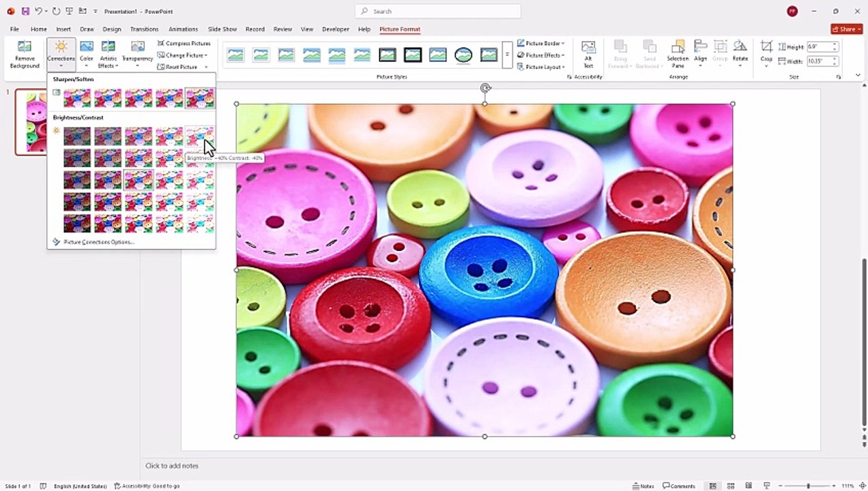Click the rotation handle above the picture

pyautogui.click(x=485, y=88)
